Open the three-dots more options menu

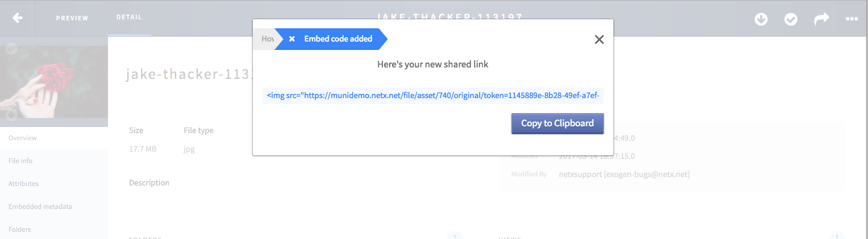click(852, 19)
